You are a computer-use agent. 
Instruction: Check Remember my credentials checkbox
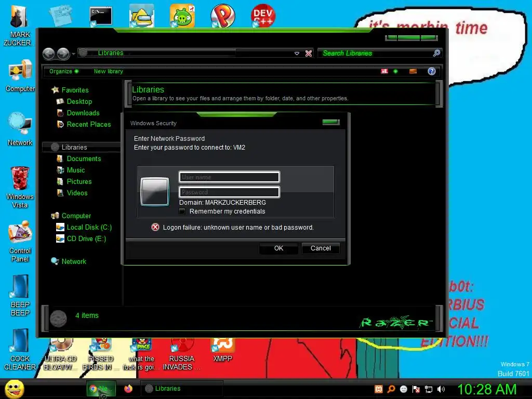(182, 211)
